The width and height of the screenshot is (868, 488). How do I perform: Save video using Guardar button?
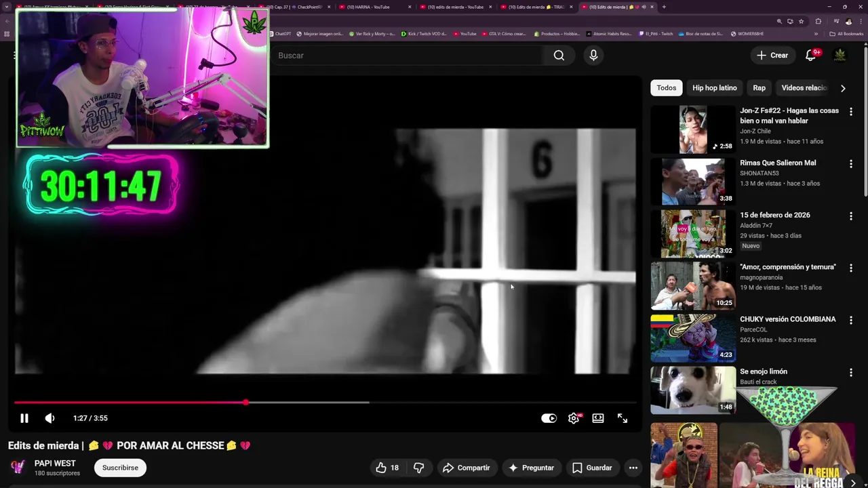tap(592, 468)
